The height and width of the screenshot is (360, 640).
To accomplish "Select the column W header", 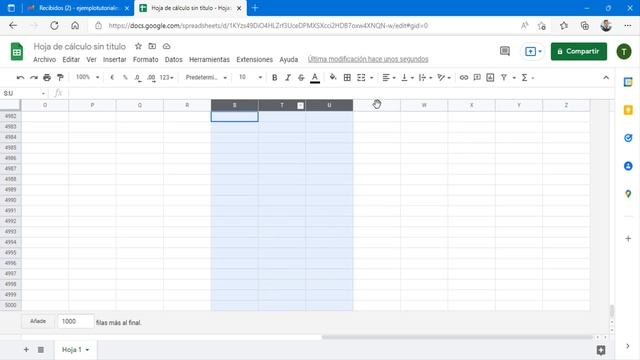I will 424,105.
